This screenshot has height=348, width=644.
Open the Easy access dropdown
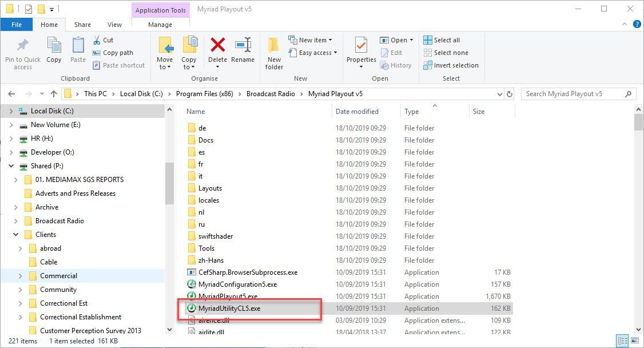(312, 53)
